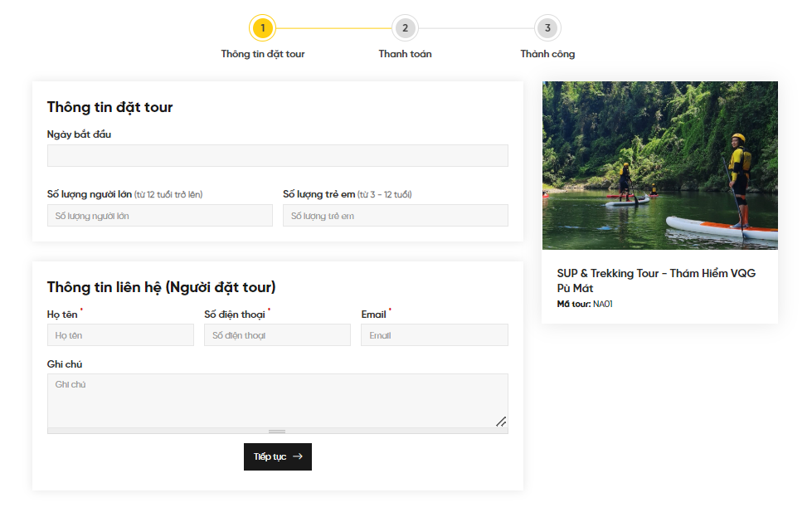The height and width of the screenshot is (522, 812).
Task: Click the horizontal scrollbar under Ghi chú
Action: pos(278,432)
